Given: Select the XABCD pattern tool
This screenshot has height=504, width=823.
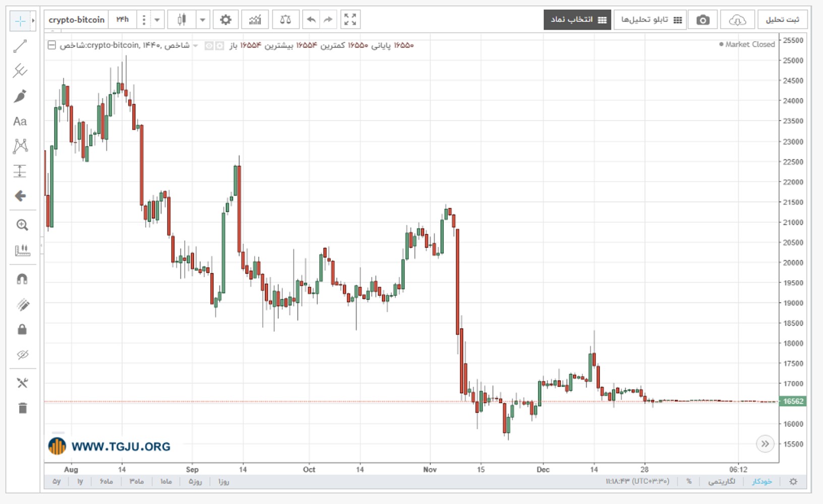Looking at the screenshot, I should click(20, 146).
